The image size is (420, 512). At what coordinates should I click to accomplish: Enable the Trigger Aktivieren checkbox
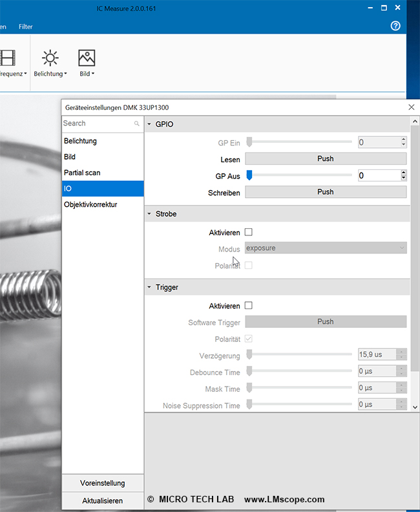(x=249, y=306)
